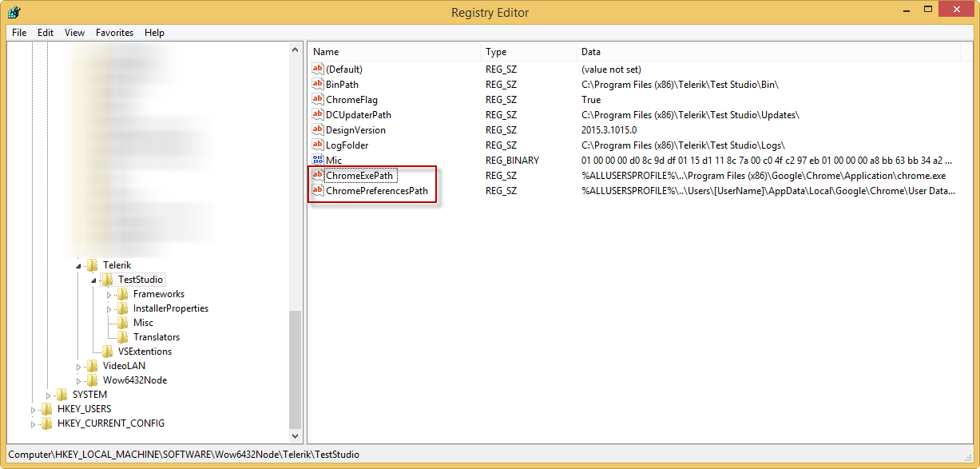Click the Mic hex data starting "01 00 00 00"
Viewport: 980px width, 469px height.
tap(767, 161)
